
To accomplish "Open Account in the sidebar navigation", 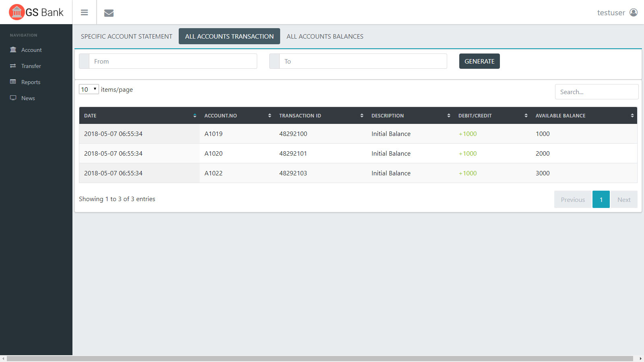I will point(31,50).
